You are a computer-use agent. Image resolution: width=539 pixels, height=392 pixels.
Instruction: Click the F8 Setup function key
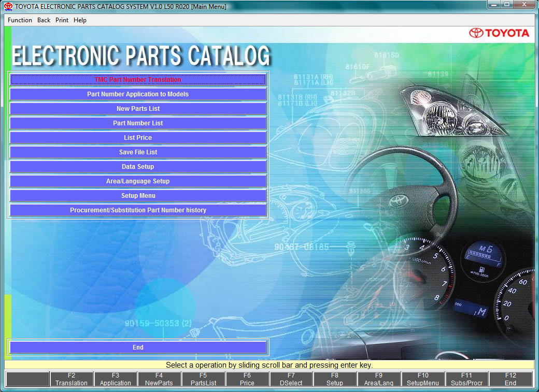pos(335,379)
